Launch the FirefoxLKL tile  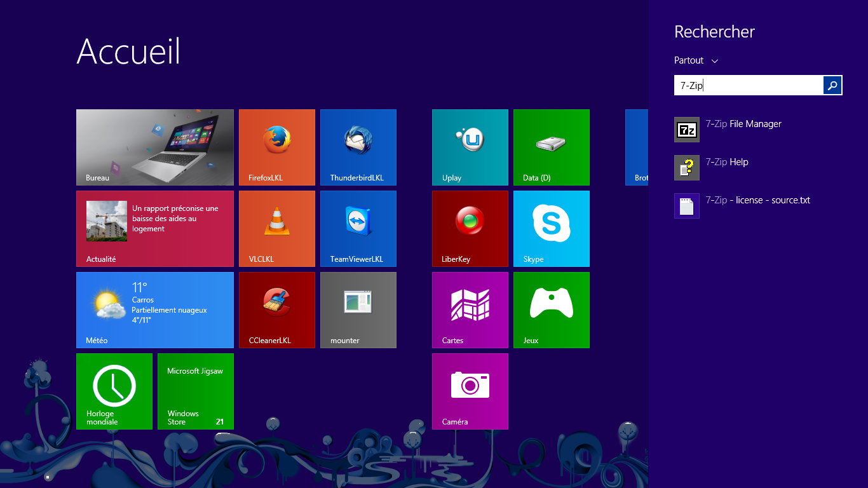(x=277, y=147)
